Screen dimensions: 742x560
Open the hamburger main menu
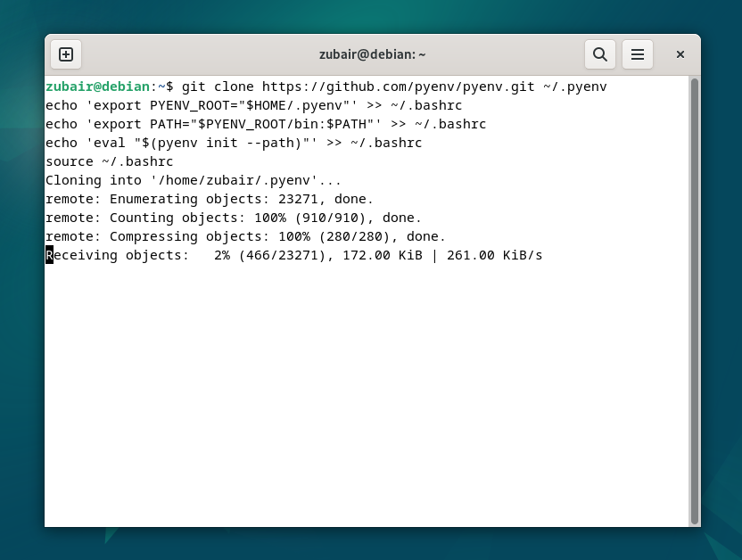[x=638, y=54]
